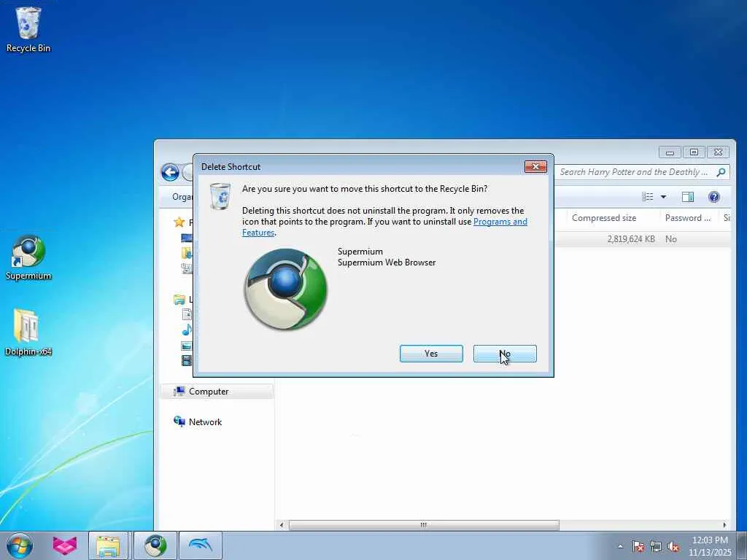Click the search magnifier icon in Explorer
Viewport: 747px width, 560px height.
coord(721,172)
